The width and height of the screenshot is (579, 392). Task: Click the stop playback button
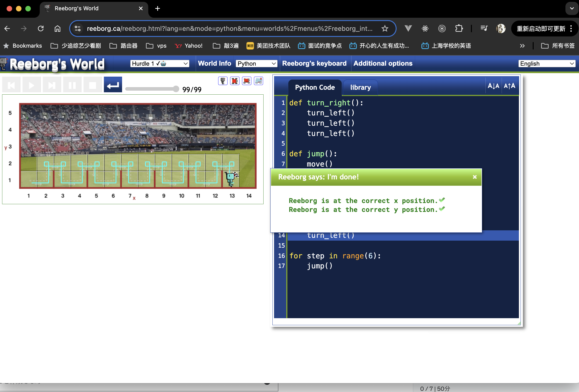pyautogui.click(x=93, y=85)
